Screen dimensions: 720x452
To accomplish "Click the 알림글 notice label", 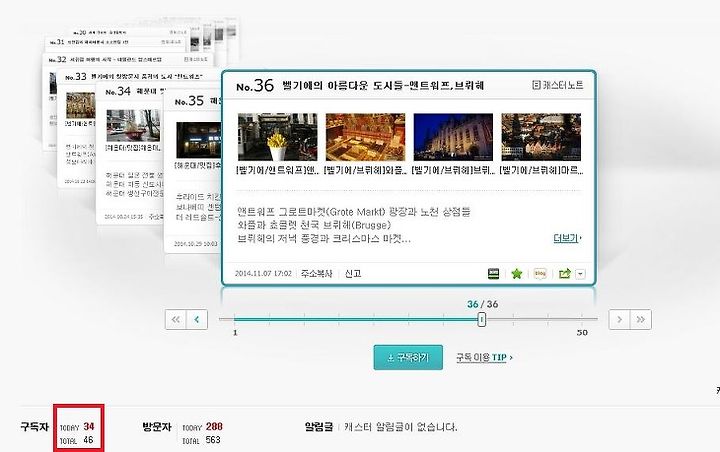I will tap(319, 427).
